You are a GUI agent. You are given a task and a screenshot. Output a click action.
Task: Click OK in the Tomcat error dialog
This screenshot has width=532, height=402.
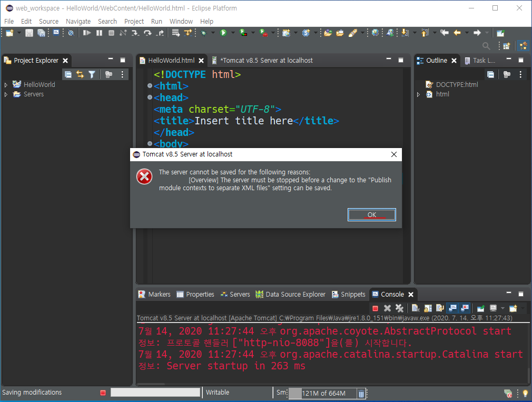tap(372, 215)
